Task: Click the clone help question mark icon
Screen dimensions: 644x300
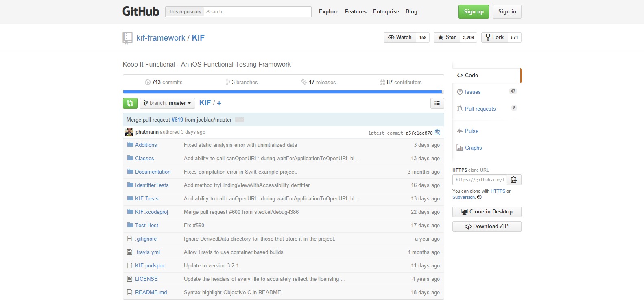Action: pos(479,197)
